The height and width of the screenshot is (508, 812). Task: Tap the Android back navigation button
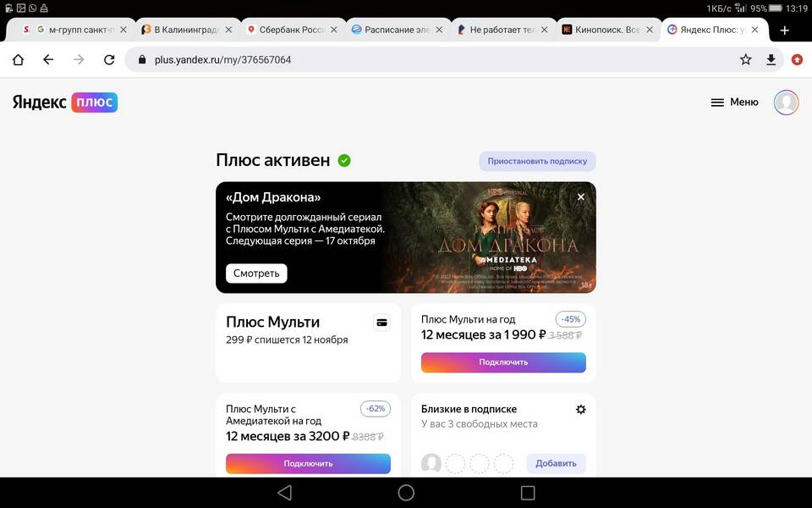[x=285, y=493]
